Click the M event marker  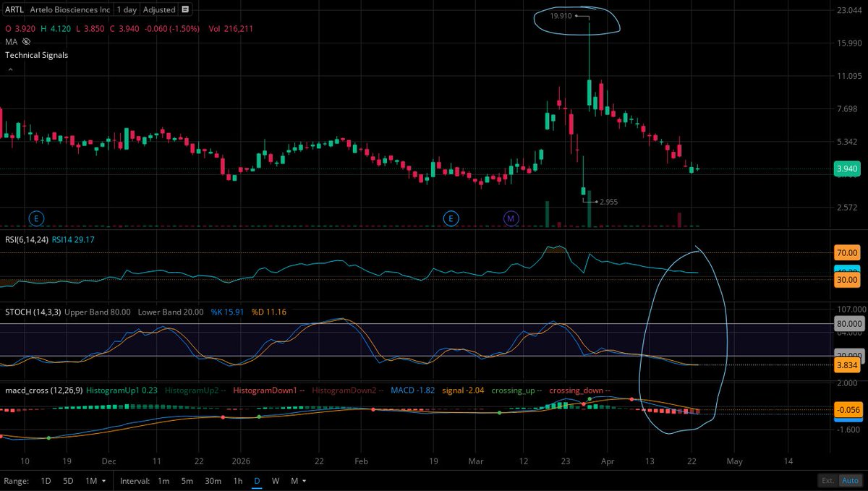[511, 217]
